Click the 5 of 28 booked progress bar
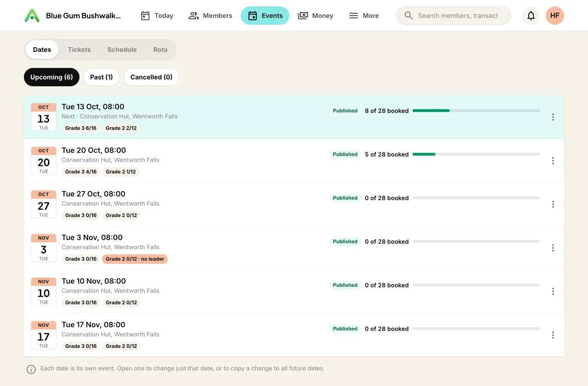Viewport: 588px width, 386px height. point(476,154)
